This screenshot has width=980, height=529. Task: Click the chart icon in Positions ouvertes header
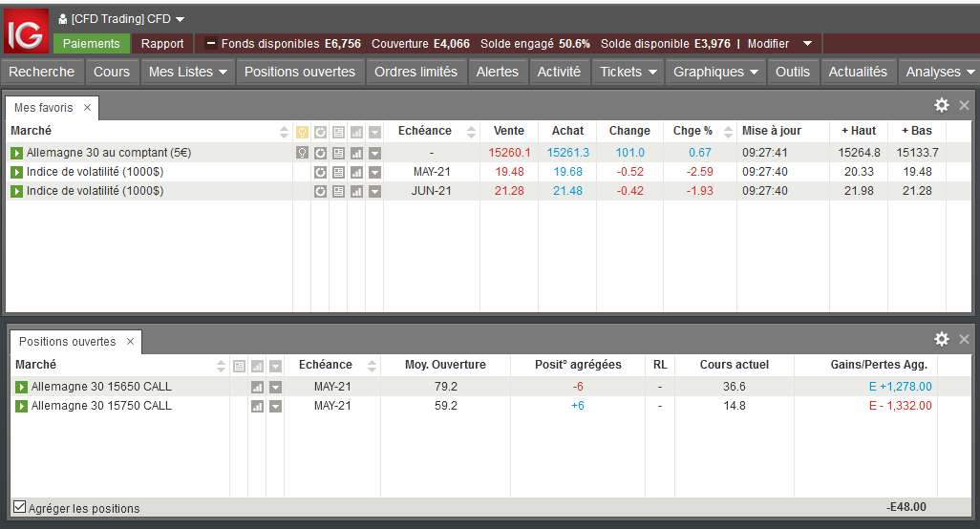(257, 366)
